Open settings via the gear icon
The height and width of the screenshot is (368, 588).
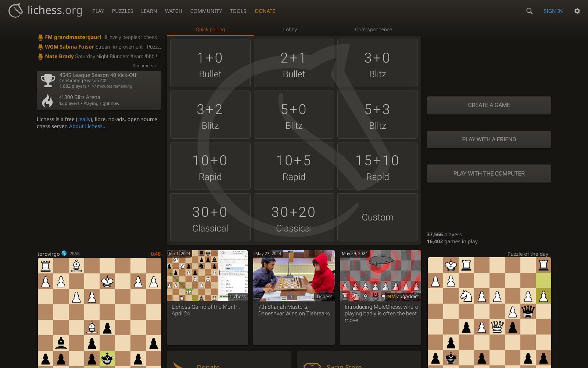tap(577, 11)
